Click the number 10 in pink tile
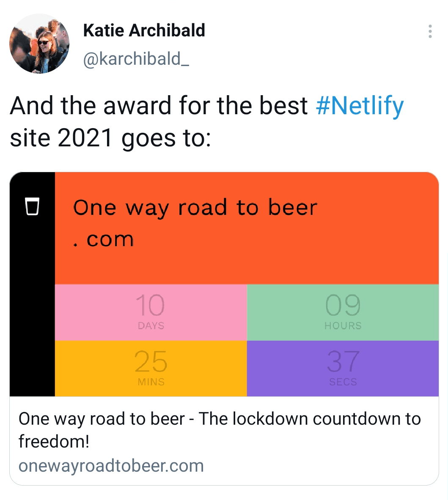Image resolution: width=448 pixels, height=500 pixels. [x=150, y=306]
